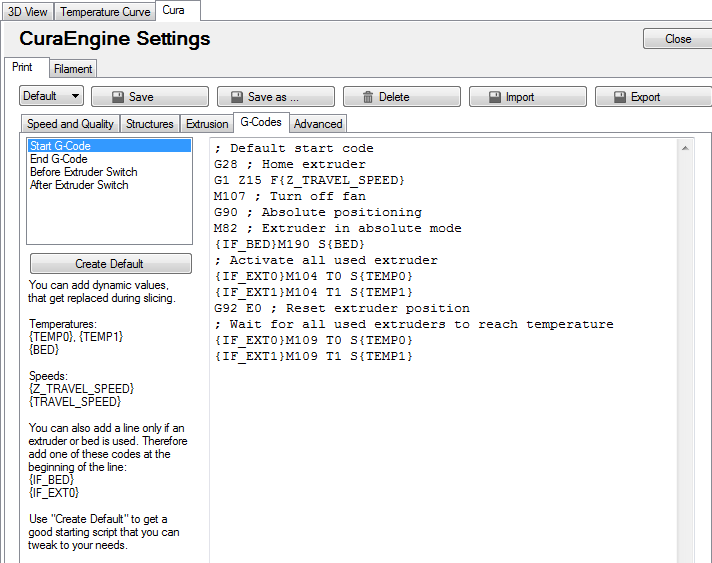Click the 'M107 ; Turn off fan' line

click(x=290, y=196)
